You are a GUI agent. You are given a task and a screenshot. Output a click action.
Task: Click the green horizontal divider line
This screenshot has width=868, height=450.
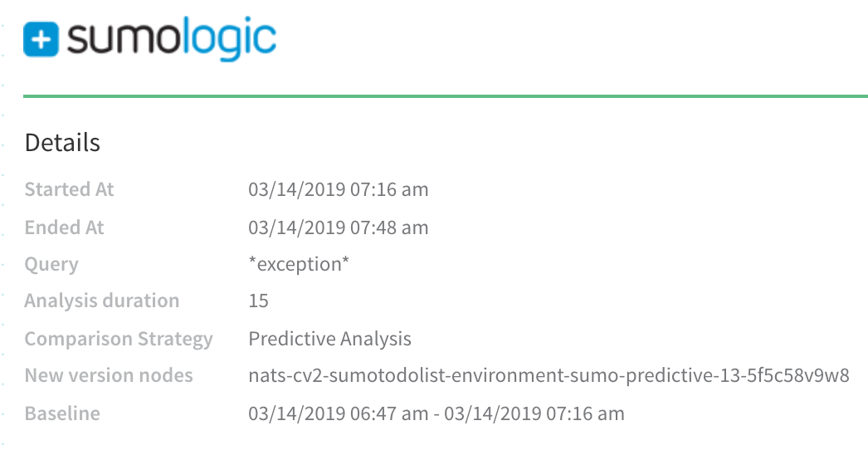[446, 96]
